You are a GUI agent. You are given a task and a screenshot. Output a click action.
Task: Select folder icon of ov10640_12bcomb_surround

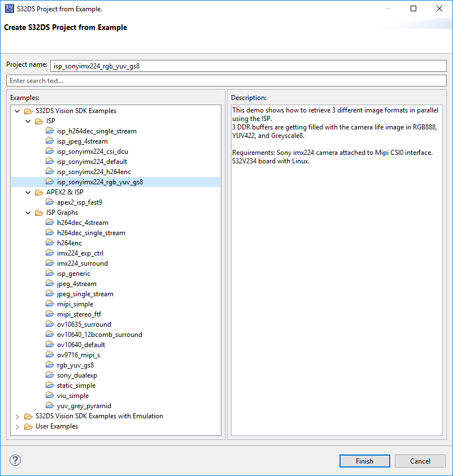pos(50,335)
